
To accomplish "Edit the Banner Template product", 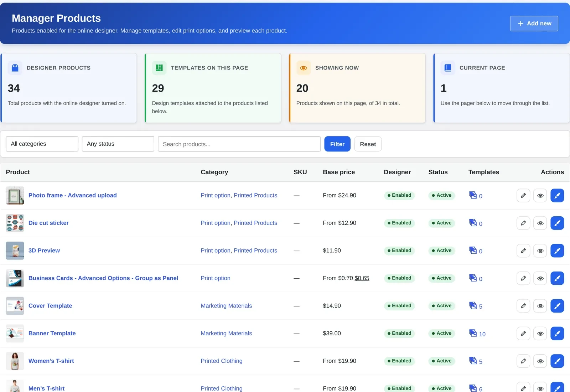I will 523,334.
